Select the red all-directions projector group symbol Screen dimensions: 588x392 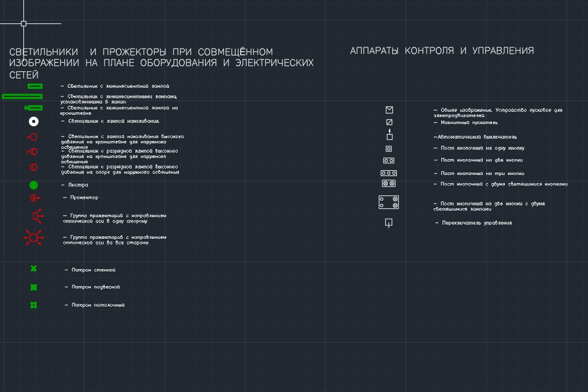click(34, 238)
